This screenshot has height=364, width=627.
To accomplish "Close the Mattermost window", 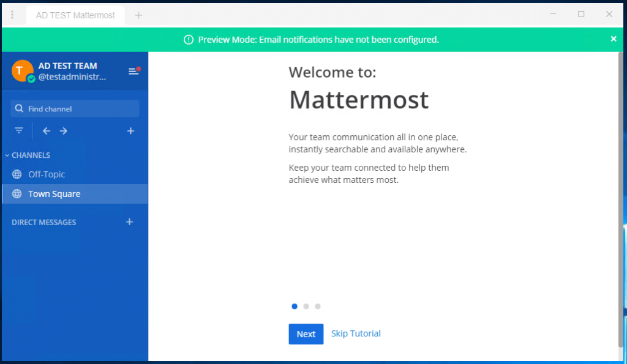I will click(609, 14).
